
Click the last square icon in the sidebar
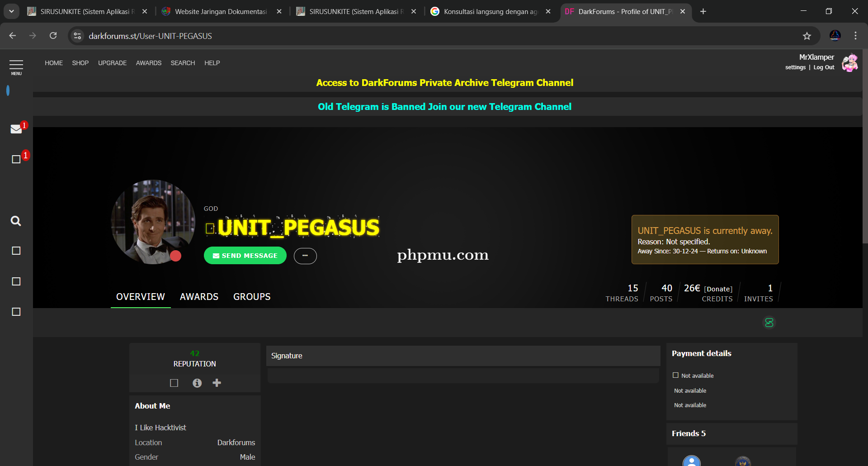click(x=16, y=312)
